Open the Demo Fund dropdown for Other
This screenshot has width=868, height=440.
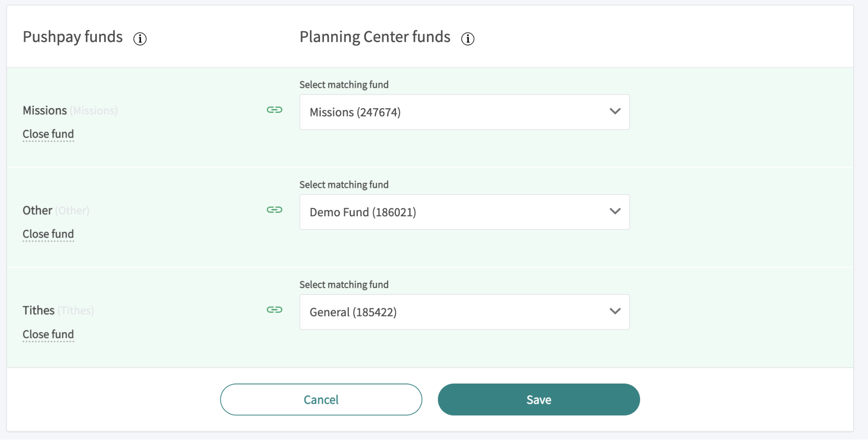(x=464, y=212)
